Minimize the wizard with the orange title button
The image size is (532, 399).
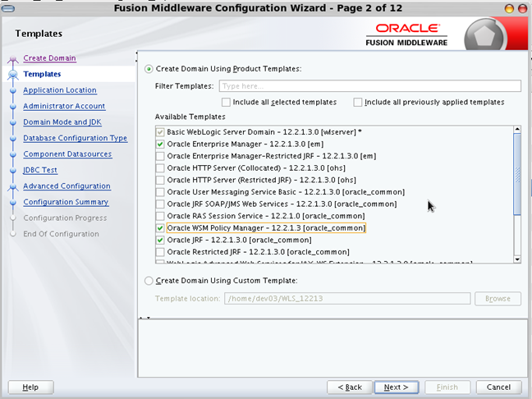point(509,8)
